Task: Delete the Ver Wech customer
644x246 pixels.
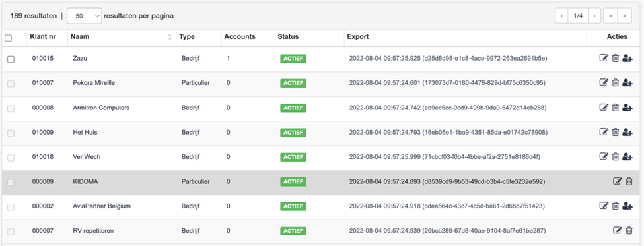Action: 615,156
